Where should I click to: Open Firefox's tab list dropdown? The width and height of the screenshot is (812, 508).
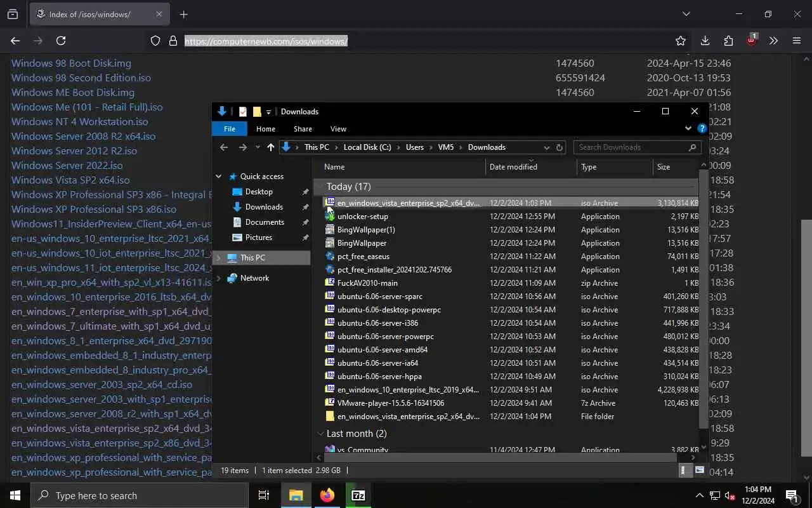pyautogui.click(x=686, y=14)
